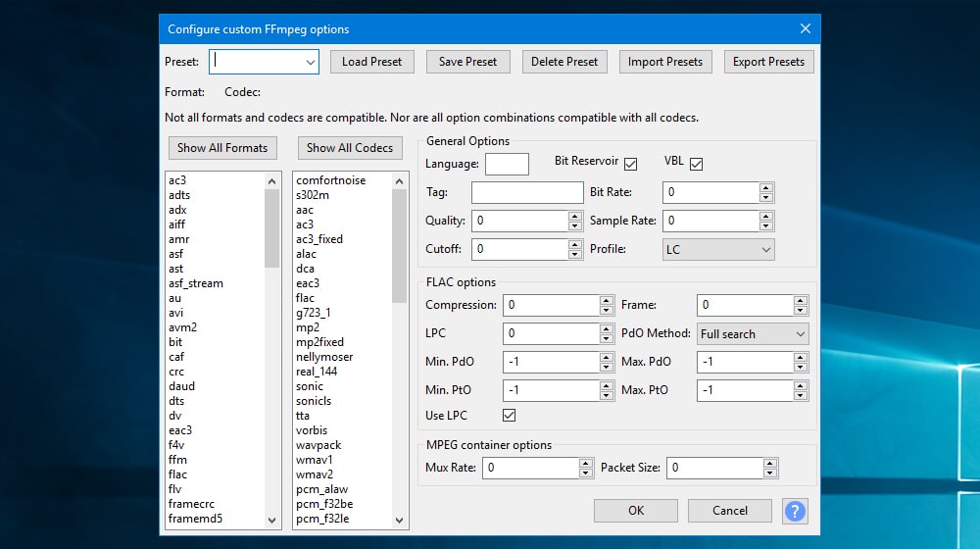The image size is (980, 549).
Task: Increase Bit Rate with up arrow
Action: click(x=766, y=187)
